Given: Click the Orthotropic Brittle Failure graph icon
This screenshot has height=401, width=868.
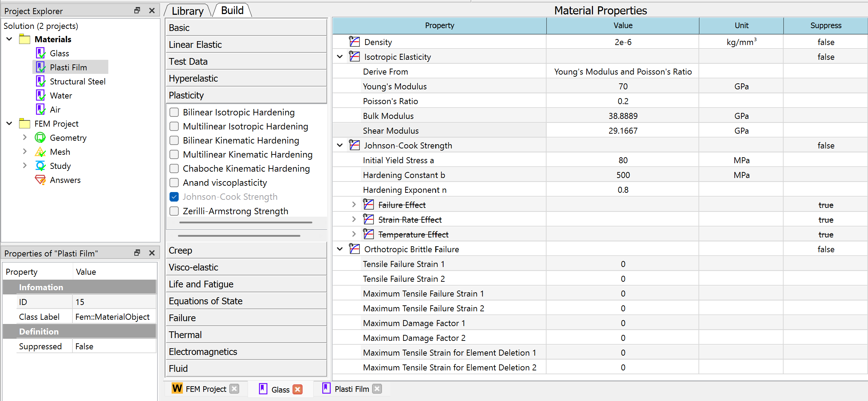Looking at the screenshot, I should pyautogui.click(x=354, y=249).
